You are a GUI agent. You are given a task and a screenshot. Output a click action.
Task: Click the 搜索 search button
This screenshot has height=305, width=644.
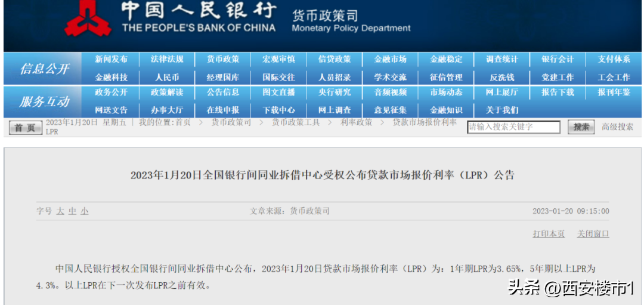(x=581, y=127)
